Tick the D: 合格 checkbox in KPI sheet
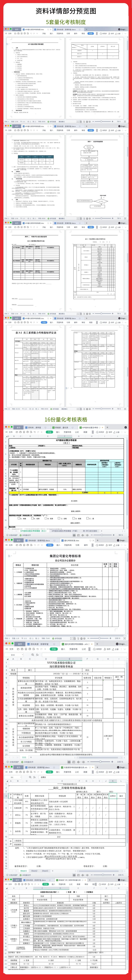This screenshot has width=132, height=980. pyautogui.click(x=59, y=518)
